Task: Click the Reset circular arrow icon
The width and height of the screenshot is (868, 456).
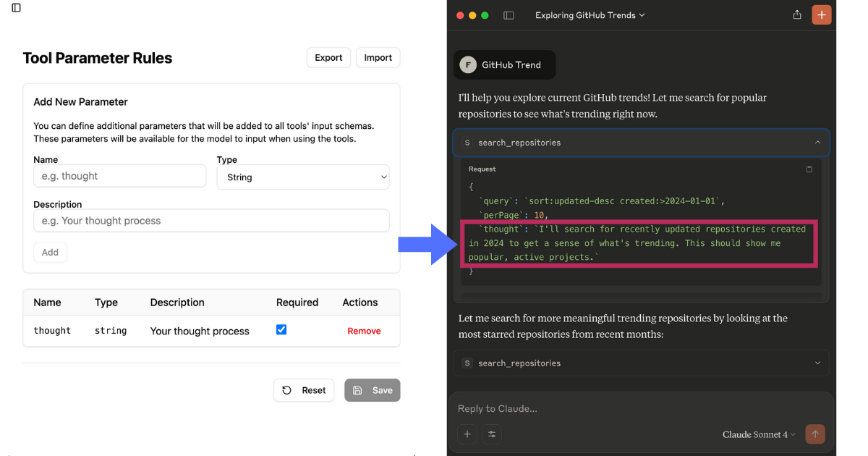Action: [x=287, y=390]
